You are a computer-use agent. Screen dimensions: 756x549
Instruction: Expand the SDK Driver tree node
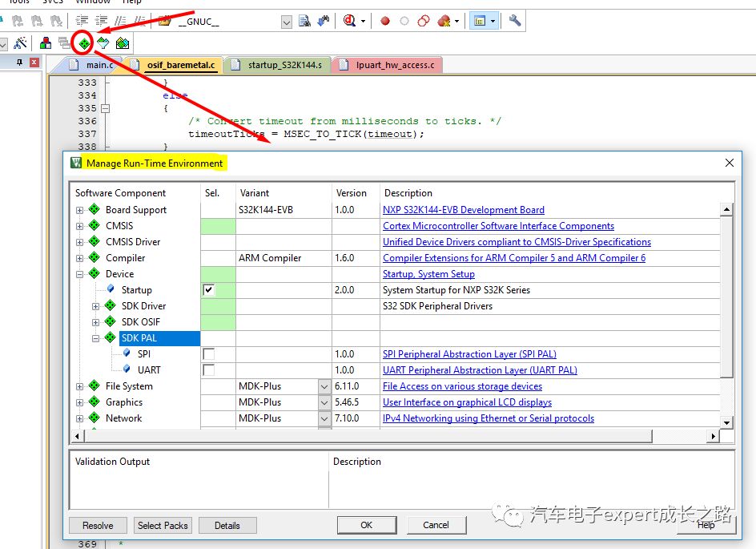pyautogui.click(x=95, y=306)
